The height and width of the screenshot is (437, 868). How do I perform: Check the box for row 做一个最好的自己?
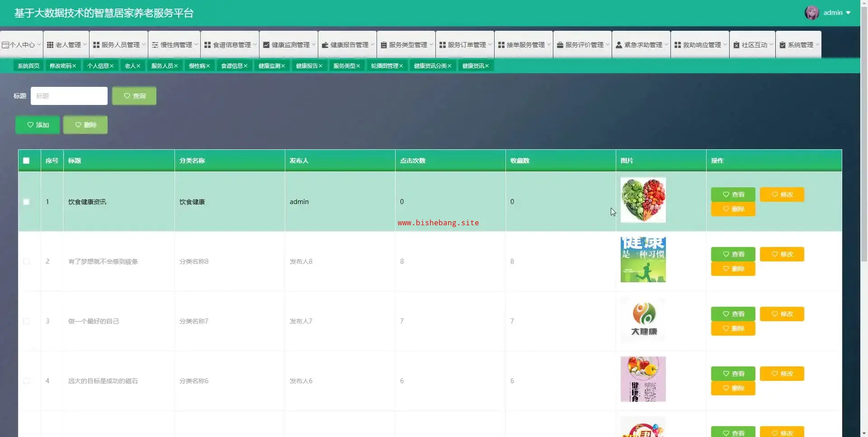tap(26, 321)
